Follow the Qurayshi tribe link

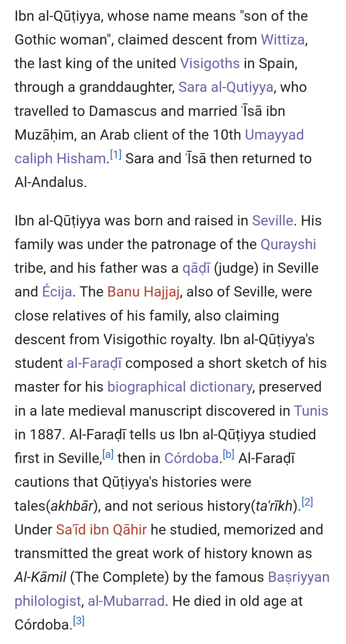(288, 245)
